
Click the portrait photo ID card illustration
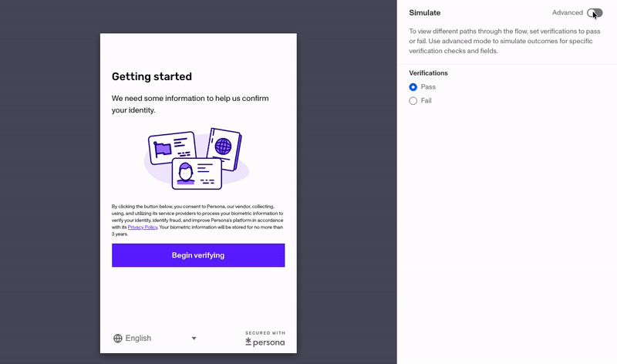[197, 174]
